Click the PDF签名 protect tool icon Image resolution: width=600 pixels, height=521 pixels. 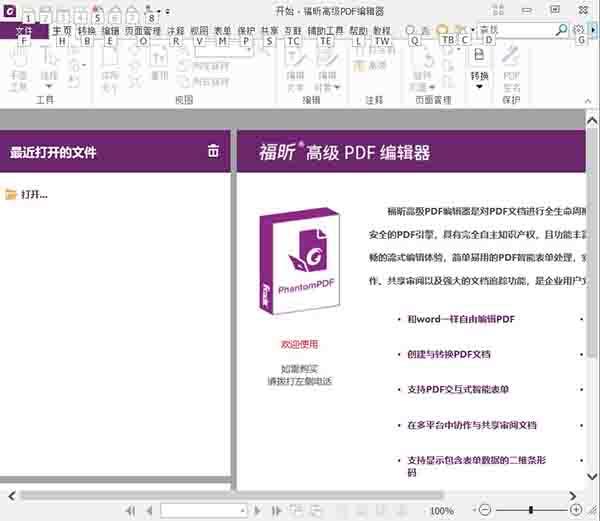(x=511, y=69)
